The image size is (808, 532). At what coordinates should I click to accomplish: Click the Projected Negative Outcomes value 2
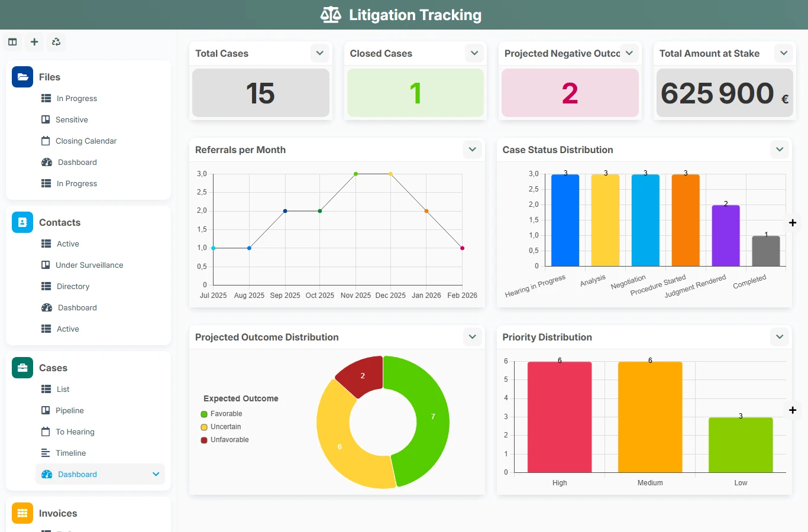pos(570,93)
